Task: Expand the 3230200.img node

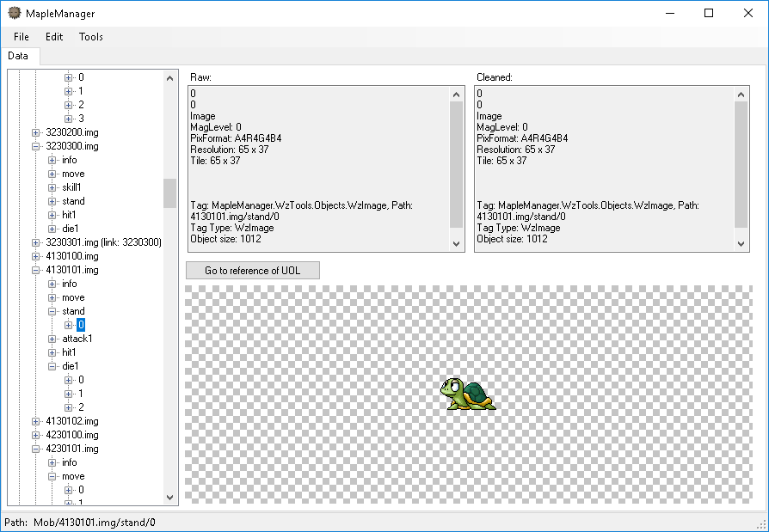Action: click(35, 132)
